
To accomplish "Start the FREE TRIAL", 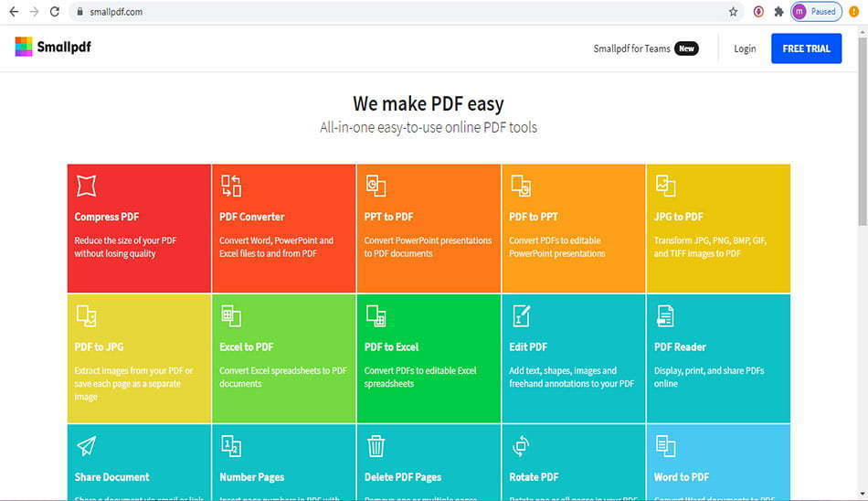I will tap(806, 48).
